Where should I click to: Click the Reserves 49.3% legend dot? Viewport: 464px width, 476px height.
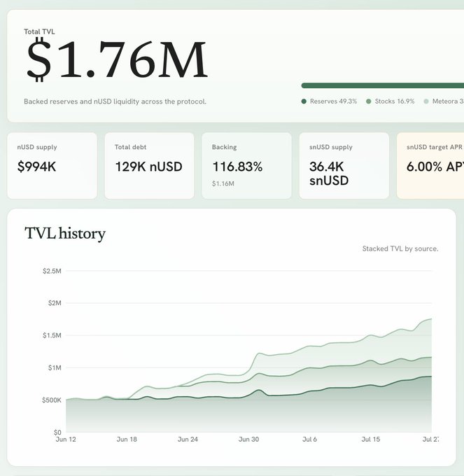tap(304, 101)
